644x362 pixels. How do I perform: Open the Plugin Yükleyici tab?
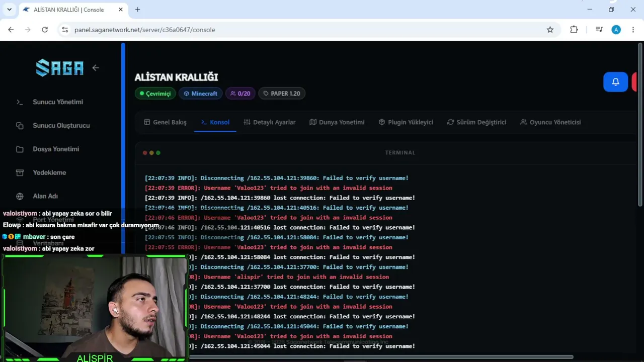coord(406,122)
